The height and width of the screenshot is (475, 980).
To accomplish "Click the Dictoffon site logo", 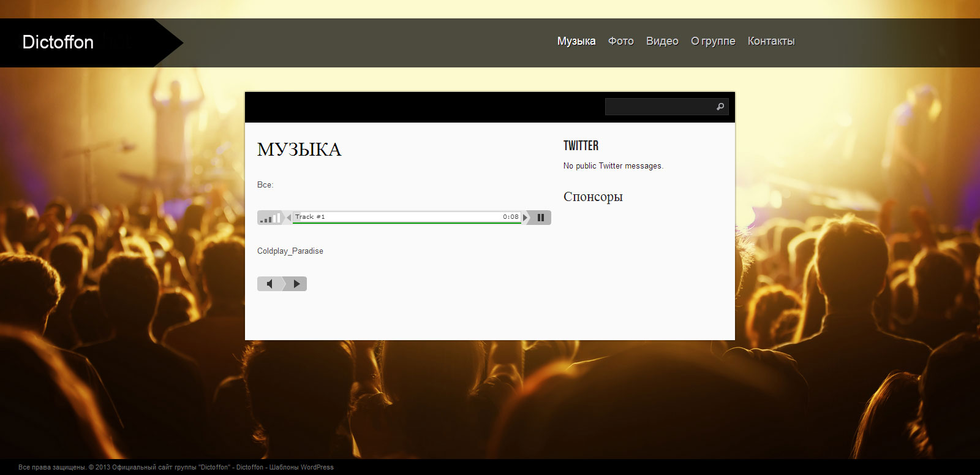I will (x=58, y=42).
